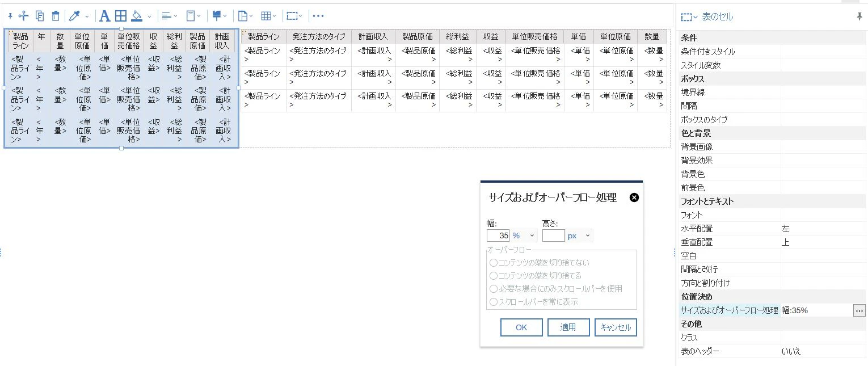This screenshot has width=868, height=366.
Task: Open the font settings (A icon)
Action: tap(104, 16)
